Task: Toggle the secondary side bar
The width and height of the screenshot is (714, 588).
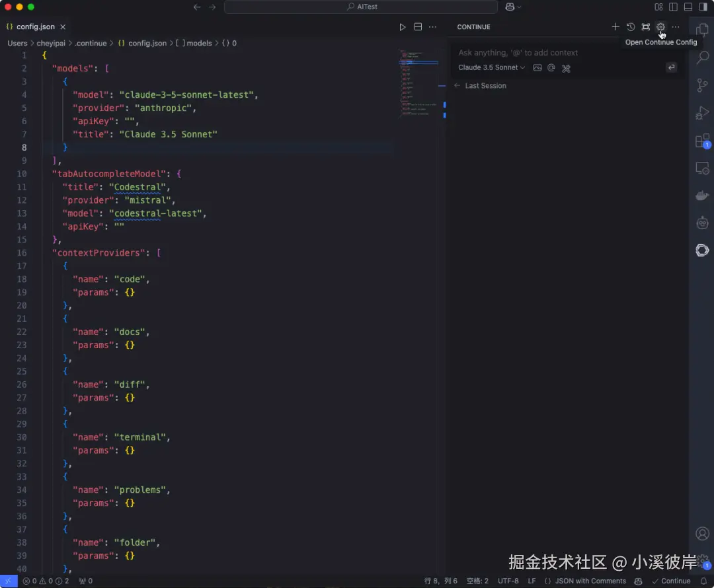Action: click(703, 7)
